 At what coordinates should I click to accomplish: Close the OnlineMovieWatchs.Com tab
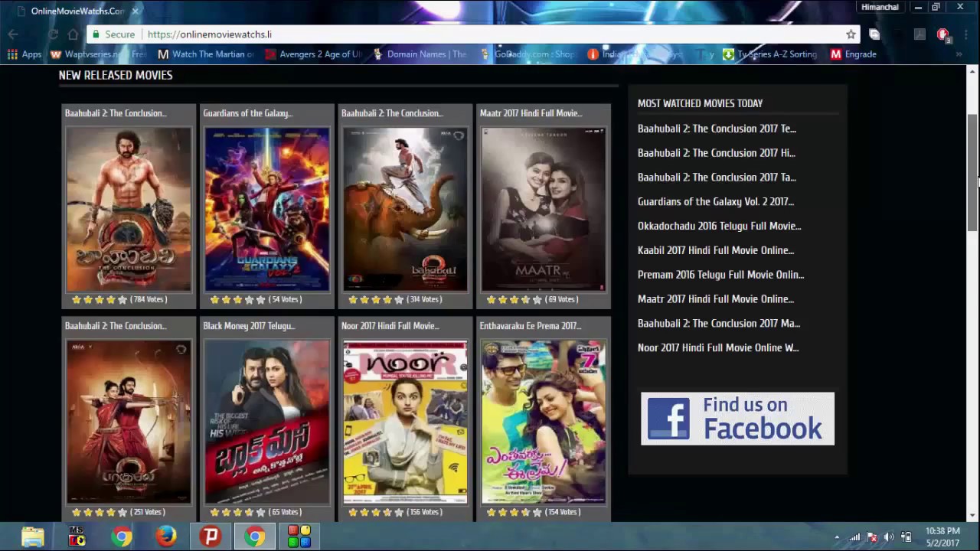click(136, 11)
